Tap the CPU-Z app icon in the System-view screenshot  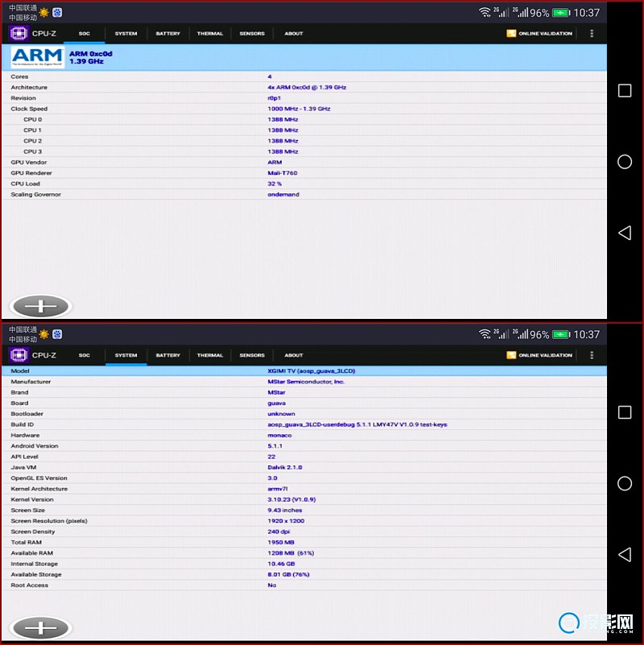click(19, 355)
